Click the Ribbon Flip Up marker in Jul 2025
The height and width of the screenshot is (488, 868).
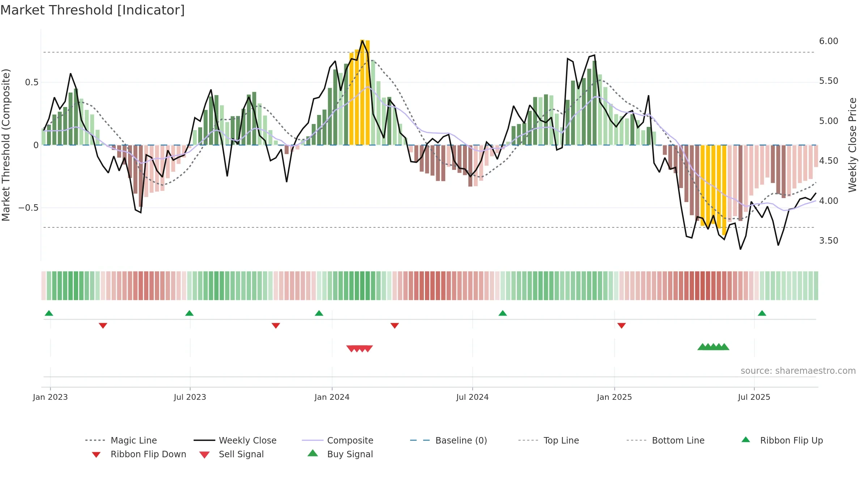[x=762, y=313]
